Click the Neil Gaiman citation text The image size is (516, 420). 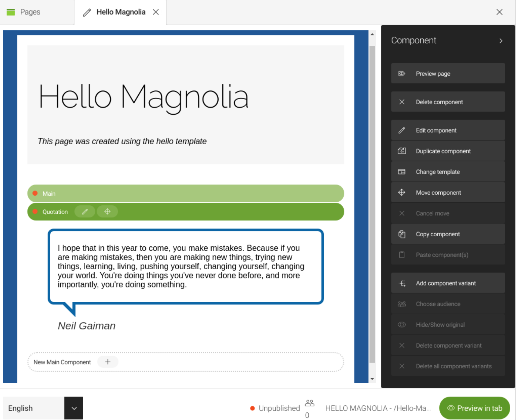pos(86,325)
